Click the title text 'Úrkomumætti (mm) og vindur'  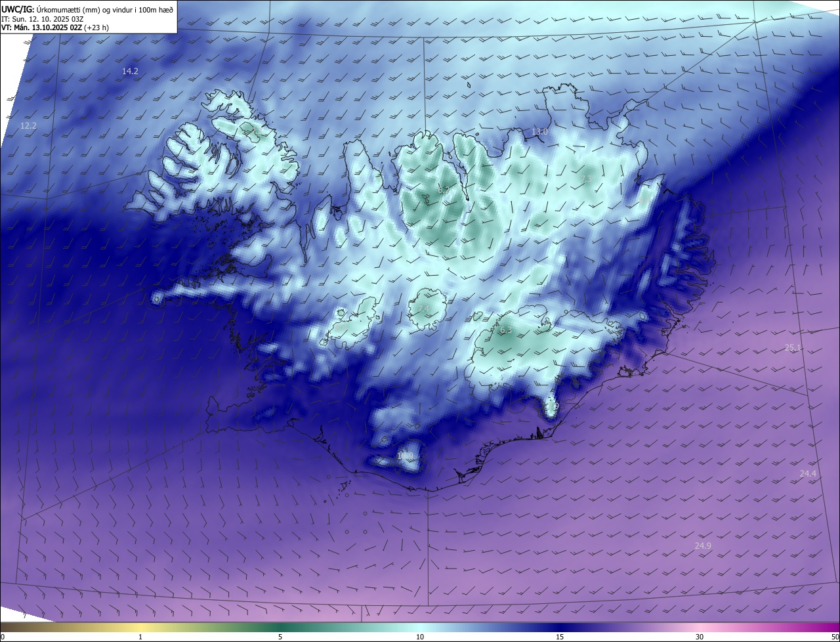click(85, 9)
